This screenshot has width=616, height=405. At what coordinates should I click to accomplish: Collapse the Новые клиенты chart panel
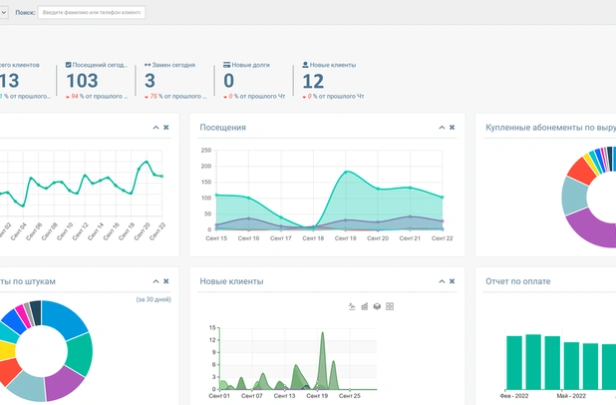(x=440, y=282)
